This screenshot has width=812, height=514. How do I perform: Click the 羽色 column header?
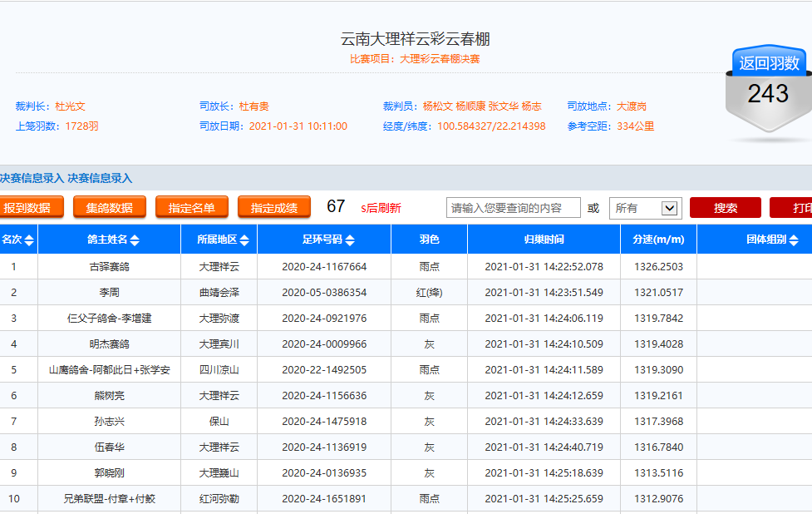[x=430, y=240]
